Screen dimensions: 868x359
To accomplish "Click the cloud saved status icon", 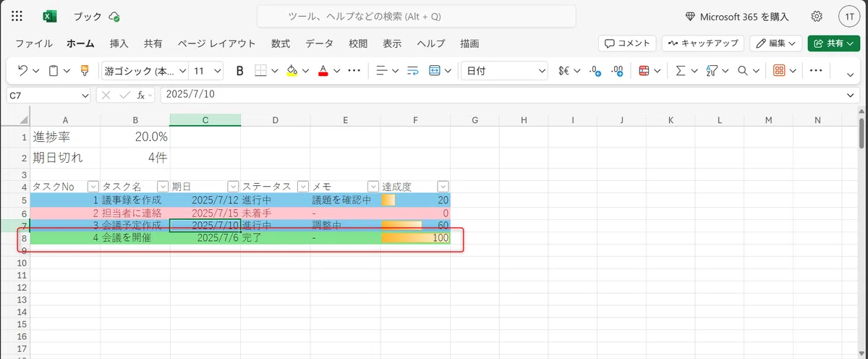I will (114, 17).
